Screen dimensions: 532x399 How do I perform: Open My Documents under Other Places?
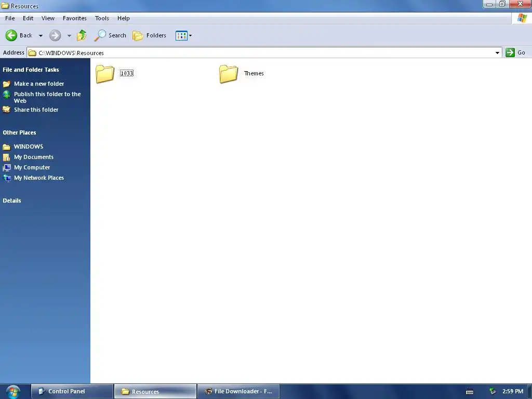[34, 157]
